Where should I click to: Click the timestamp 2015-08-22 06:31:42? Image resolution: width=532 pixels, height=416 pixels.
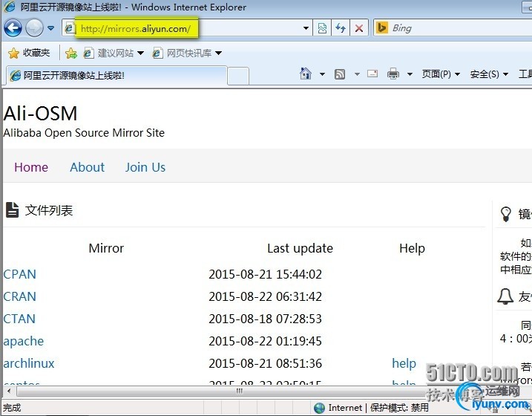pyautogui.click(x=265, y=296)
